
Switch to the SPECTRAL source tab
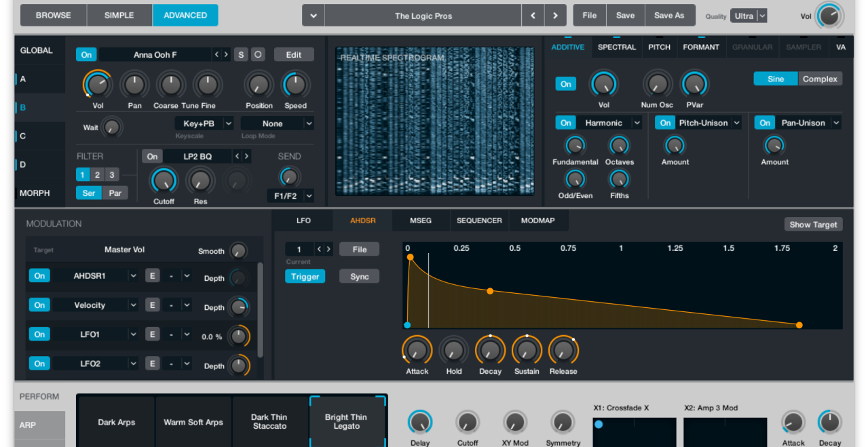tap(616, 47)
